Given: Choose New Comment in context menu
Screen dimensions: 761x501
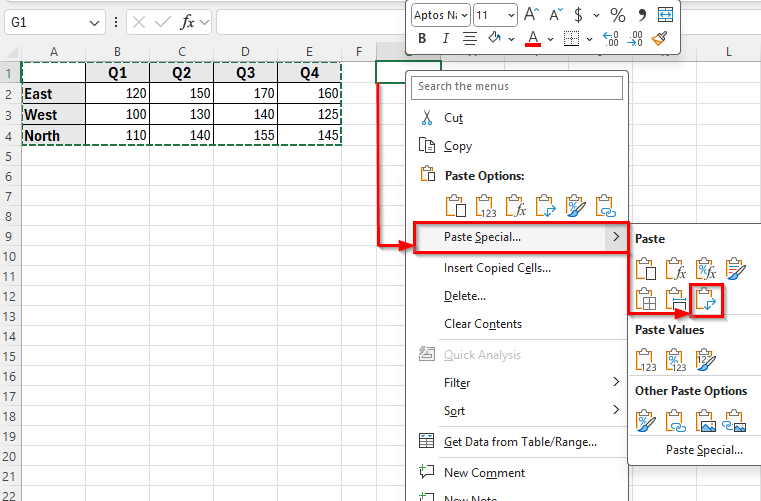Looking at the screenshot, I should pyautogui.click(x=517, y=473).
